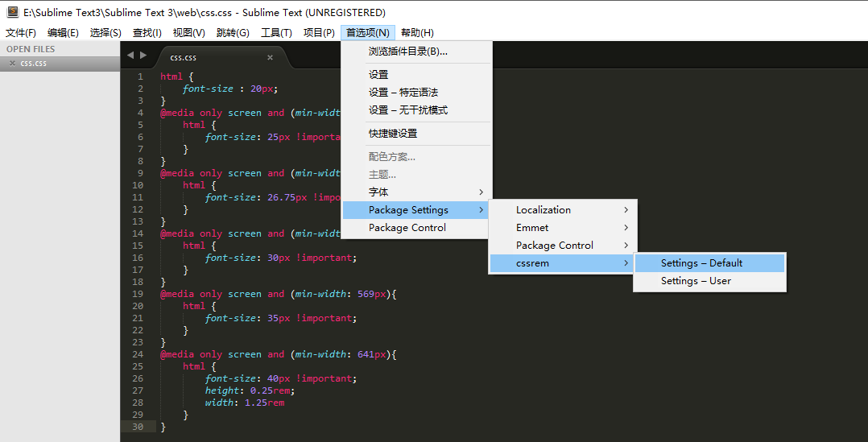Open the 文件(F) menu
This screenshot has width=868, height=442.
(21, 33)
